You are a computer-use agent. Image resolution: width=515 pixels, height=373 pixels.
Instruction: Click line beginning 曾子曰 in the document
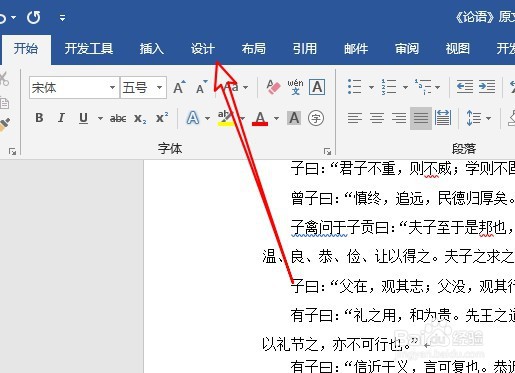[x=403, y=198]
